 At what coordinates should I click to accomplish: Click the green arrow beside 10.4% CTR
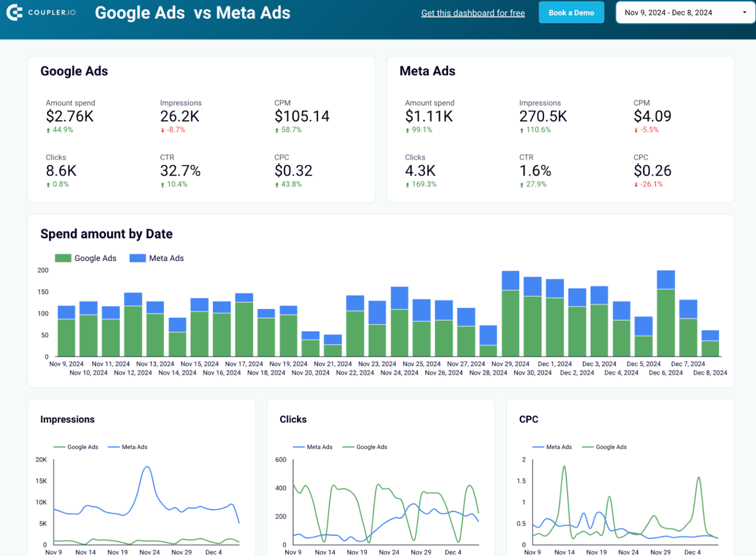pyautogui.click(x=162, y=184)
